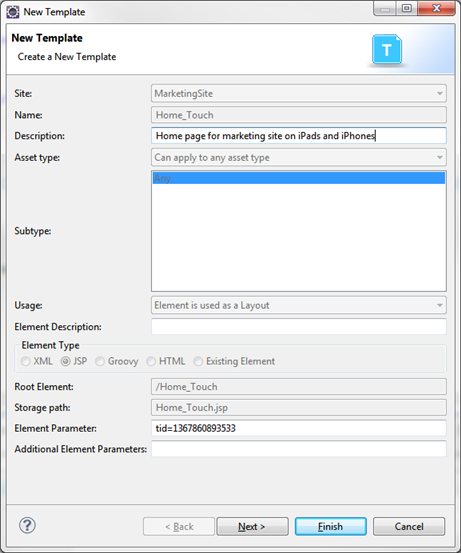
Task: Cancel the New Template dialog
Action: tap(409, 527)
